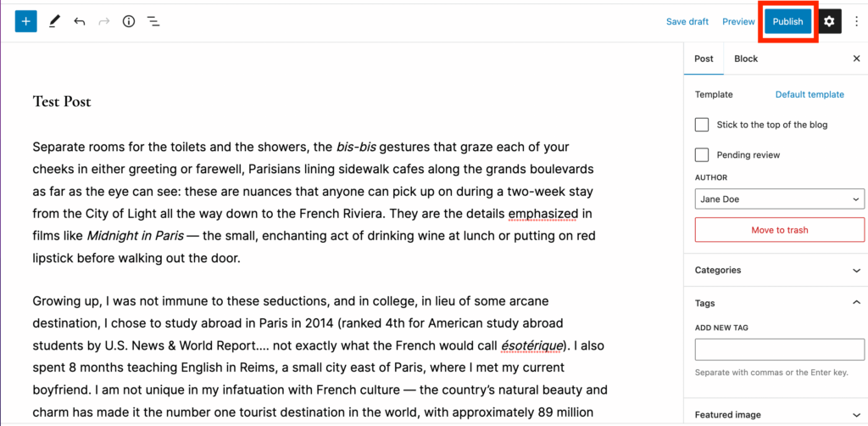Enable Stick to the top of blog
868x426 pixels.
702,125
